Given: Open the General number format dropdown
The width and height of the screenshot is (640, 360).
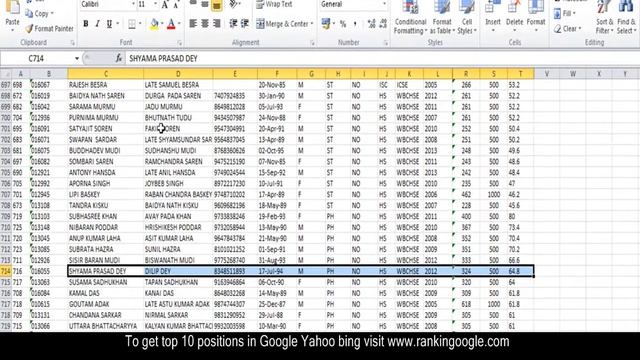Looking at the screenshot, I should pyautogui.click(x=384, y=4).
